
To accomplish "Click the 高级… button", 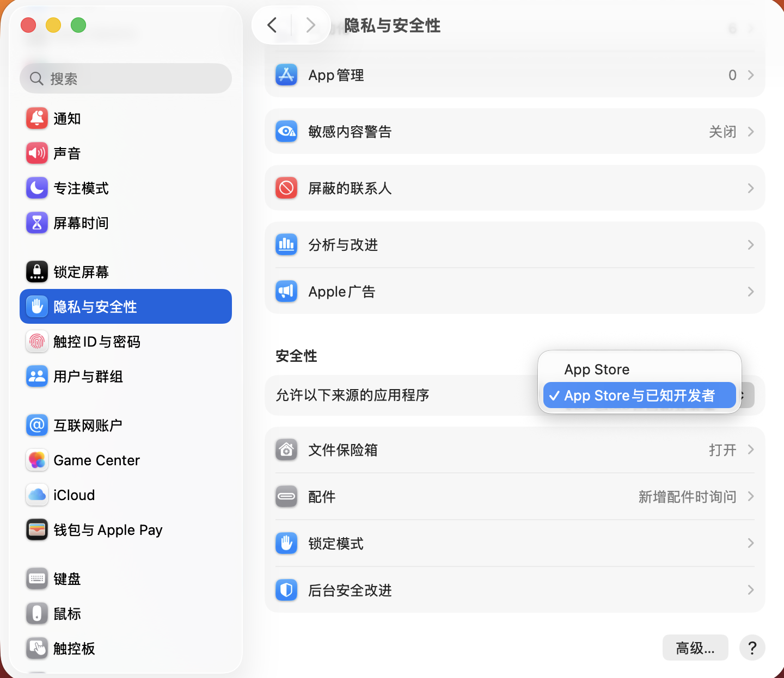I will [695, 648].
